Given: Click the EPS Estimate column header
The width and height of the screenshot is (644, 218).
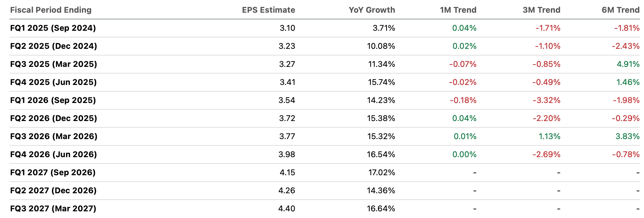Looking at the screenshot, I should 268,10.
